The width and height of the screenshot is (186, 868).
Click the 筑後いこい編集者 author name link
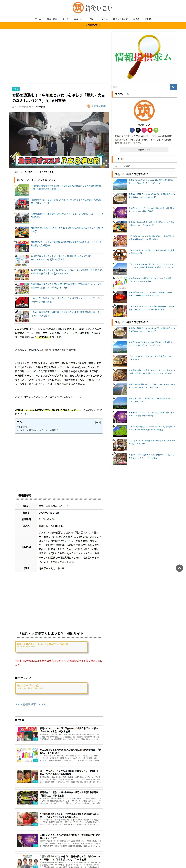(x=99, y=106)
